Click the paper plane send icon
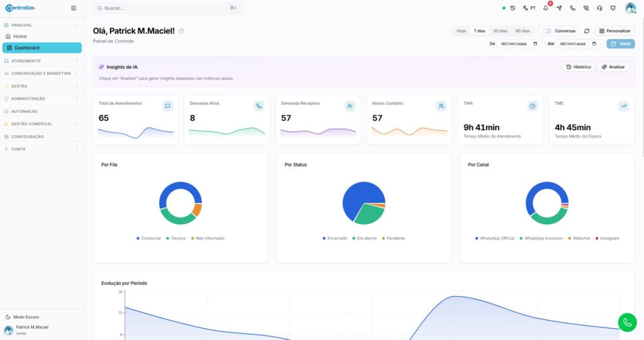The height and width of the screenshot is (340, 644). click(559, 8)
